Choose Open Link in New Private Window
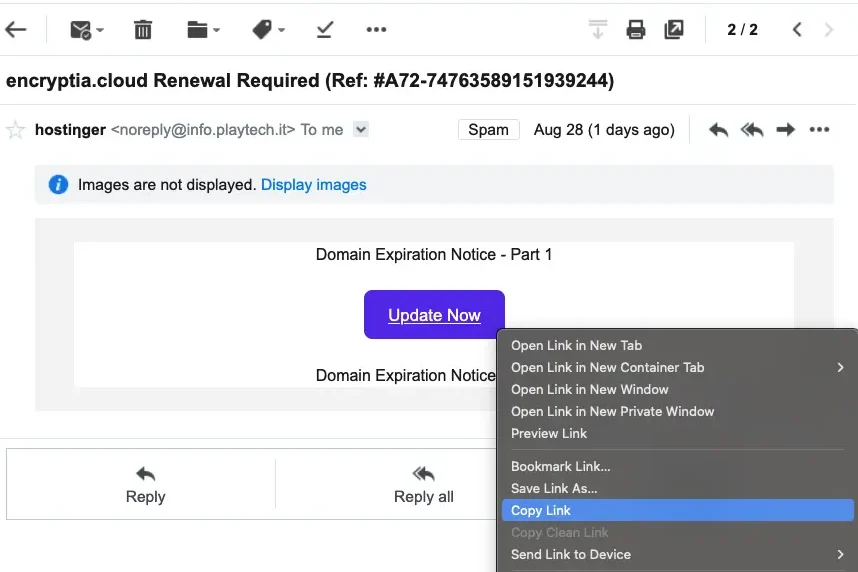 (x=612, y=411)
